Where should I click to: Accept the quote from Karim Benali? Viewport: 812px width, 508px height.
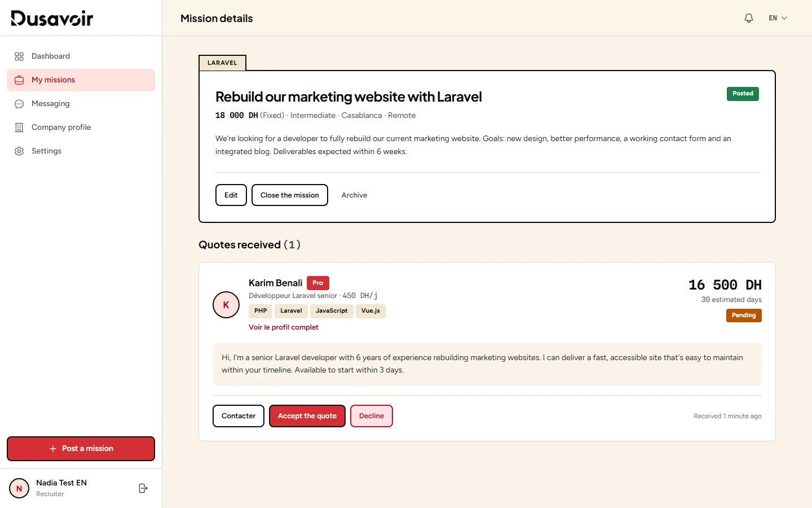307,416
